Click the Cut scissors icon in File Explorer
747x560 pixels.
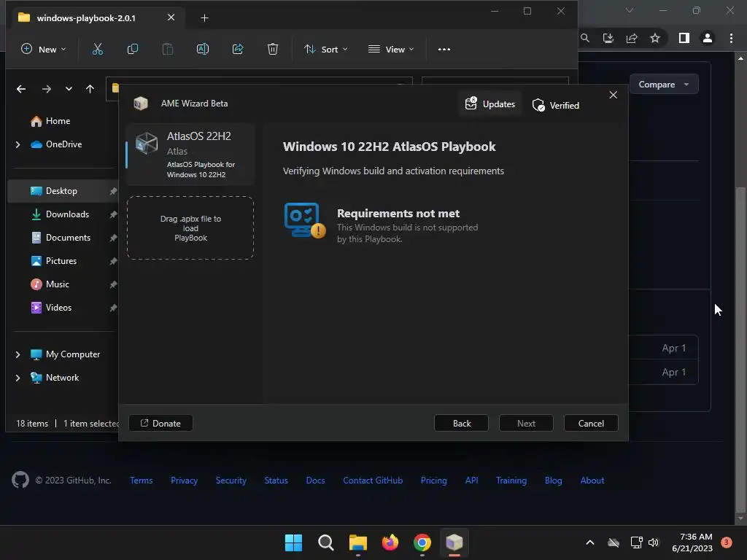pyautogui.click(x=98, y=49)
